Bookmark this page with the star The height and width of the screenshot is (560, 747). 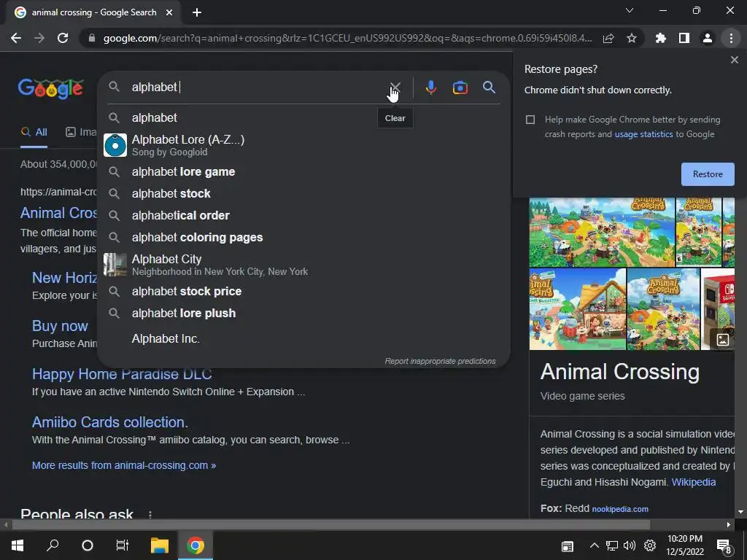(x=632, y=38)
